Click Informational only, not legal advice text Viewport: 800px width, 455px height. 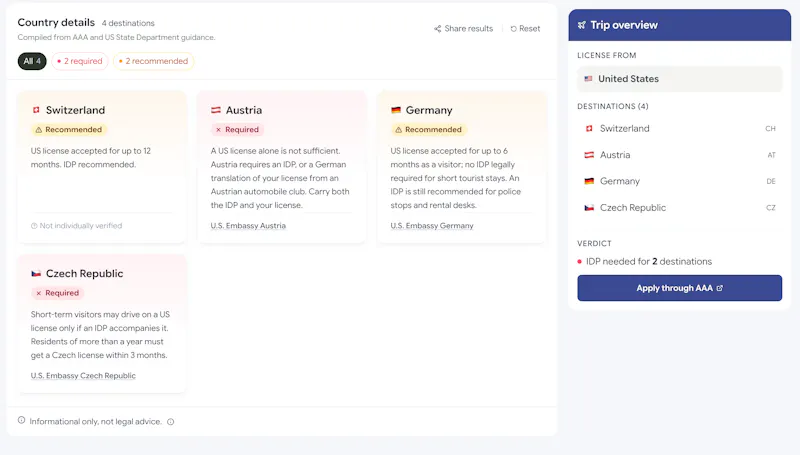point(95,421)
